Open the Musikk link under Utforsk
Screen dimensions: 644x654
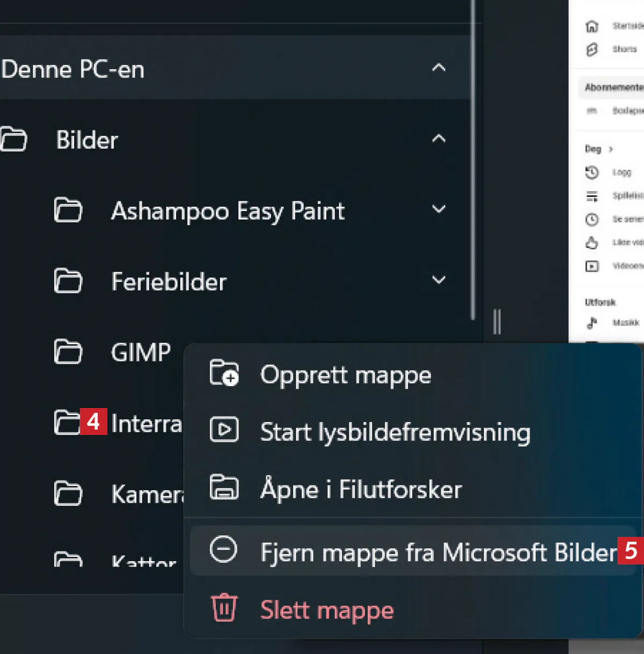pyautogui.click(x=626, y=323)
